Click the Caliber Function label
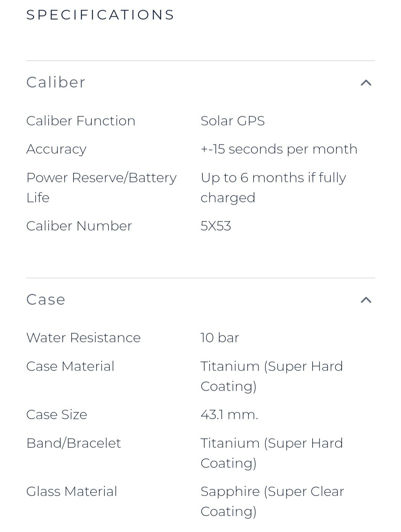This screenshot has width=401, height=532. point(81,121)
